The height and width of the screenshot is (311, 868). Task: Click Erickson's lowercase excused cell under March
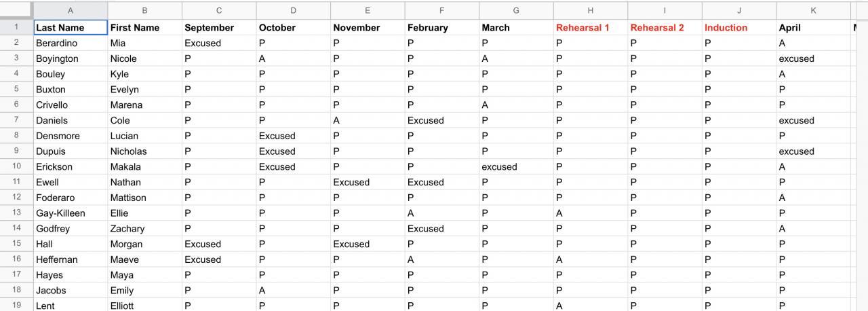[516, 166]
